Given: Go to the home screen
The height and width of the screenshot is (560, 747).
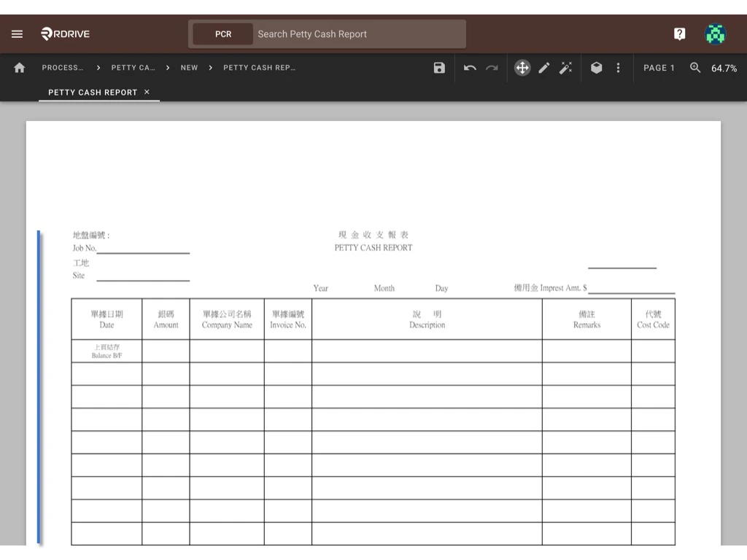Looking at the screenshot, I should coord(19,67).
